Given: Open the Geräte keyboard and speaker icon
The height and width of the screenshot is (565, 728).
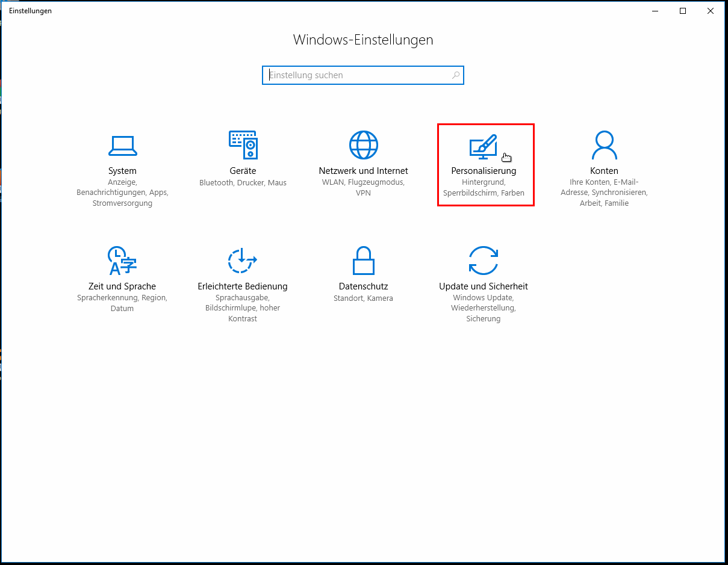Looking at the screenshot, I should tap(243, 145).
